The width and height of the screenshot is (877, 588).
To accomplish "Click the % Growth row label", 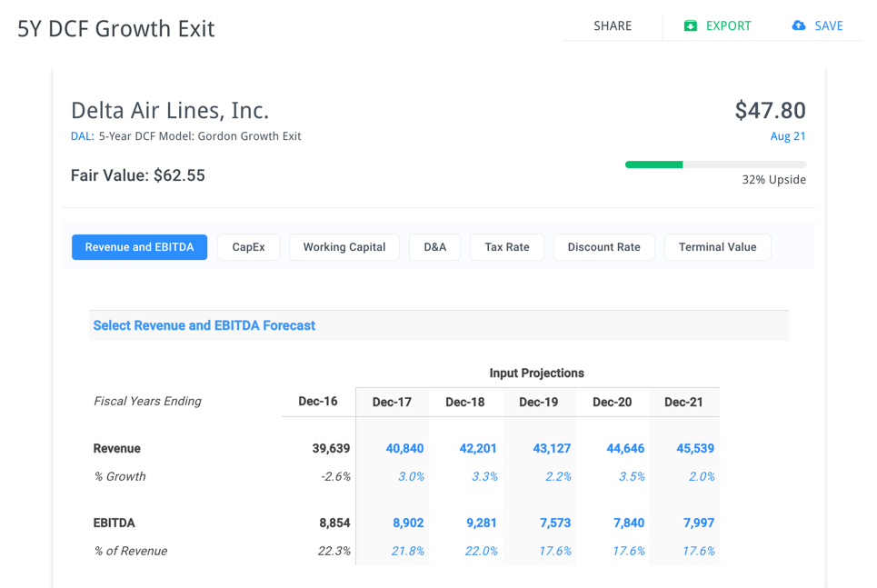I will click(x=120, y=476).
